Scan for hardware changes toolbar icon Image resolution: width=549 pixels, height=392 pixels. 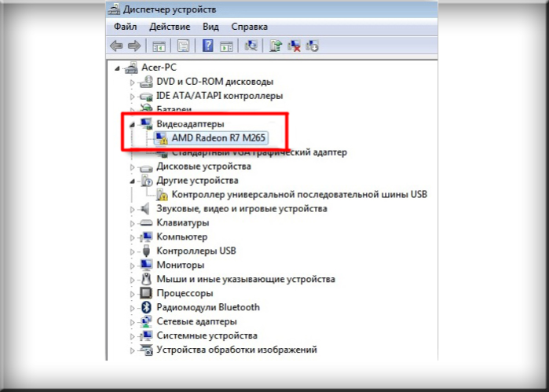pos(251,46)
